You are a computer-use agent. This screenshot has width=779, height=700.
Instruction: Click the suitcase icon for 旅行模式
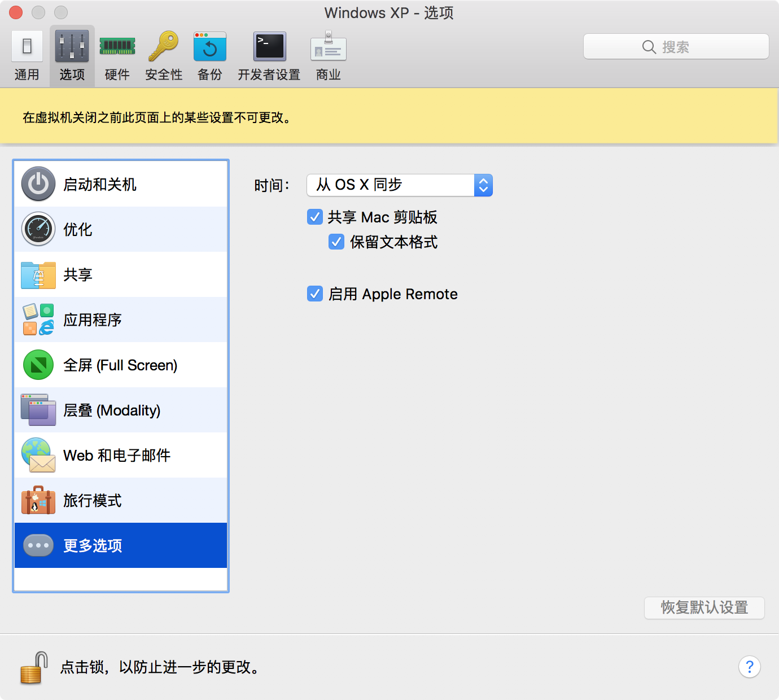click(38, 500)
